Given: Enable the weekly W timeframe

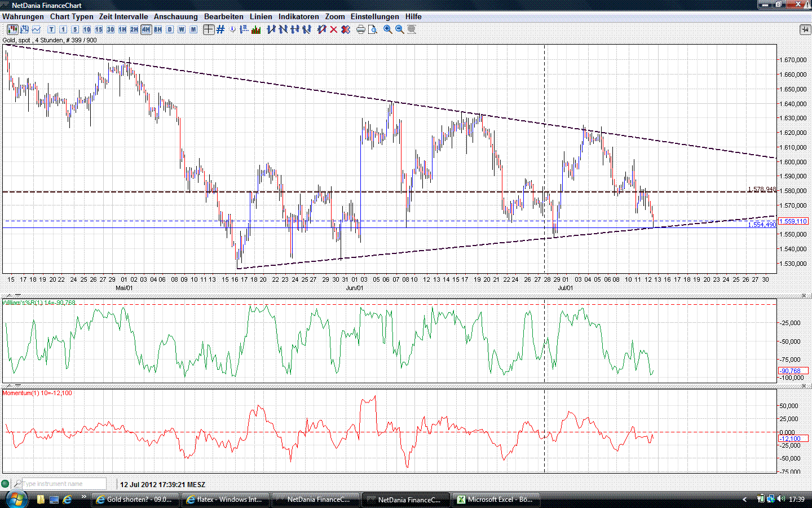Looking at the screenshot, I should click(x=180, y=29).
